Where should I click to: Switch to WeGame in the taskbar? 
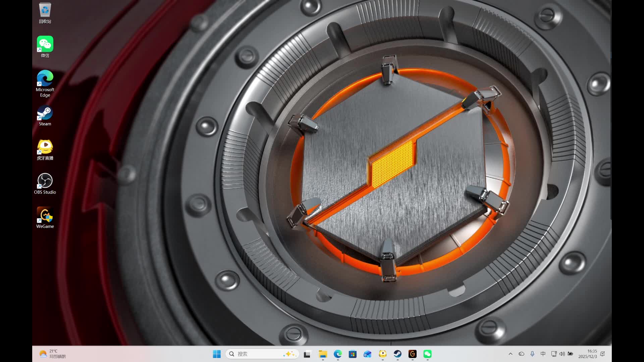412,354
